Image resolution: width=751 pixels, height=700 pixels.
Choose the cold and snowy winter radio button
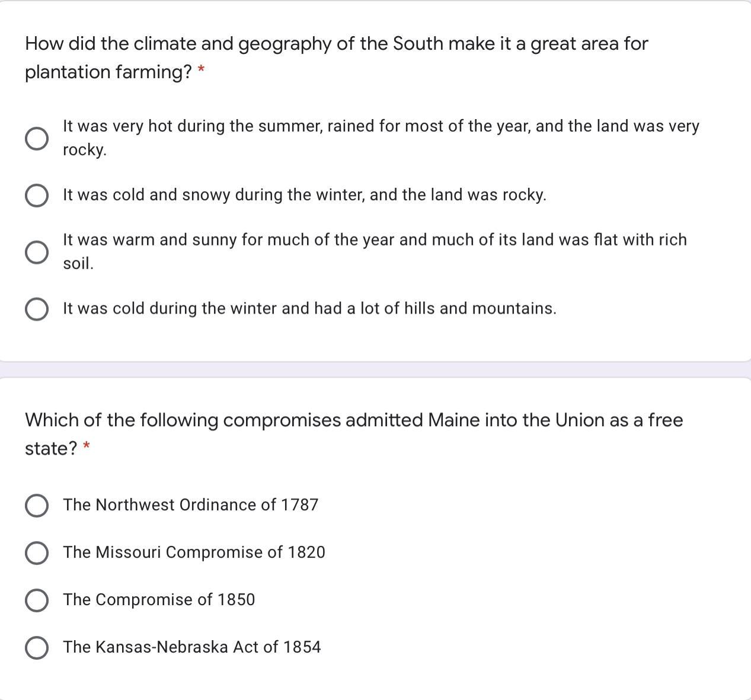[x=37, y=196]
